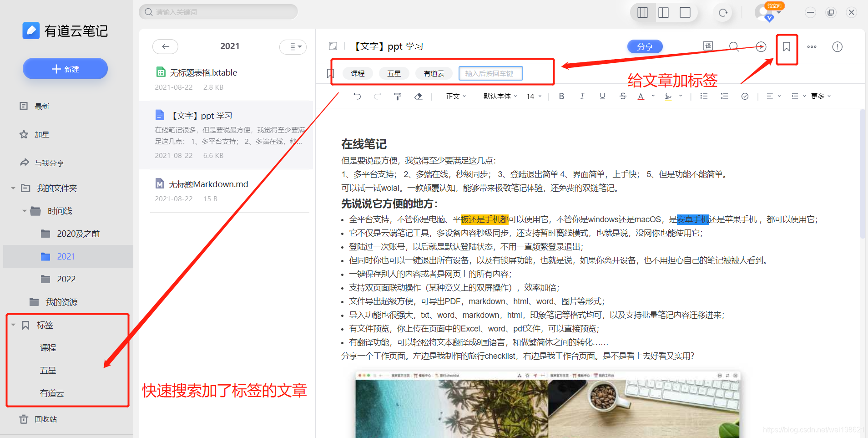Click the eraser to clear formatting
The height and width of the screenshot is (438, 868).
coord(418,96)
